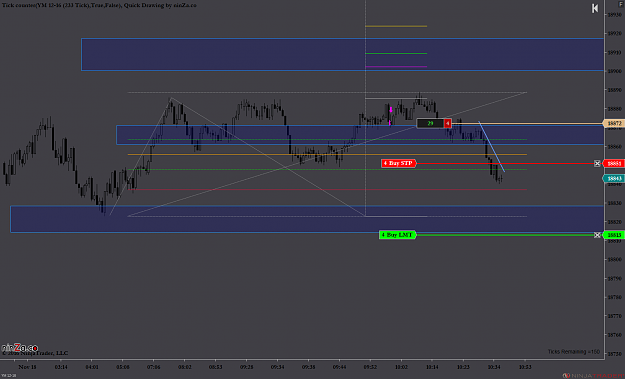The width and height of the screenshot is (625, 379).
Task: Select the topmost blue rectangle zone
Action: click(x=342, y=55)
